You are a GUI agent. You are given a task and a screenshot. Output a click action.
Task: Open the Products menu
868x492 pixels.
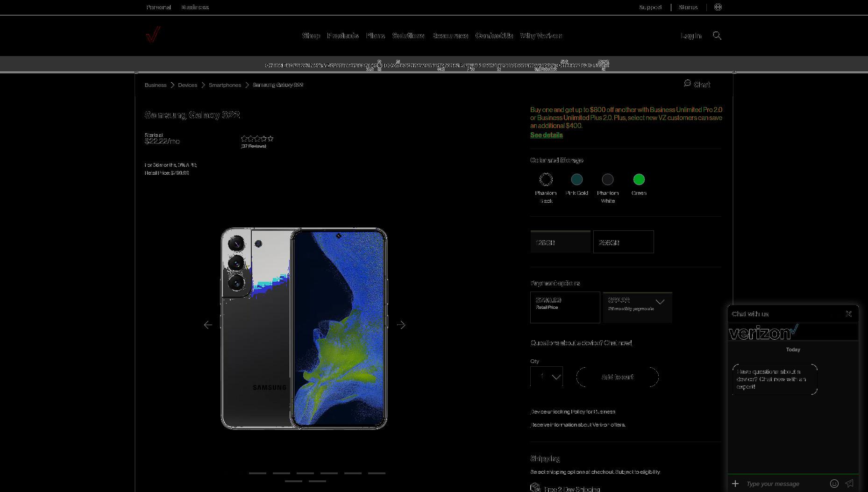(343, 36)
